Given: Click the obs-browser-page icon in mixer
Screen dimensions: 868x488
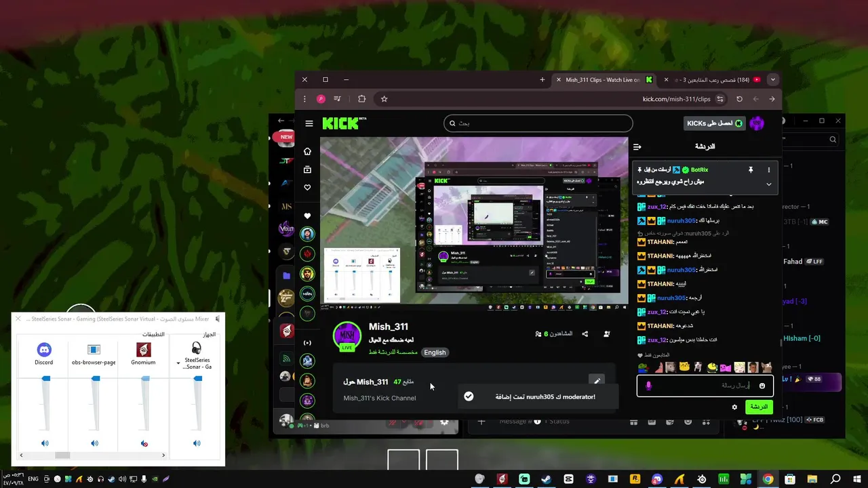Looking at the screenshot, I should point(94,350).
